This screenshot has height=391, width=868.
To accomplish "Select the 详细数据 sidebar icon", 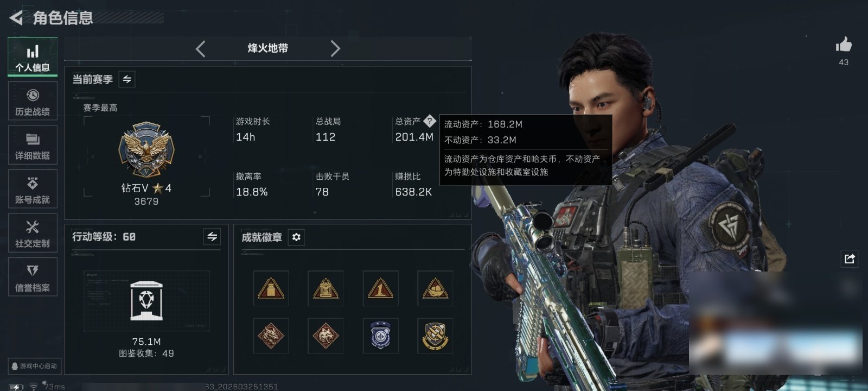I will (x=33, y=146).
